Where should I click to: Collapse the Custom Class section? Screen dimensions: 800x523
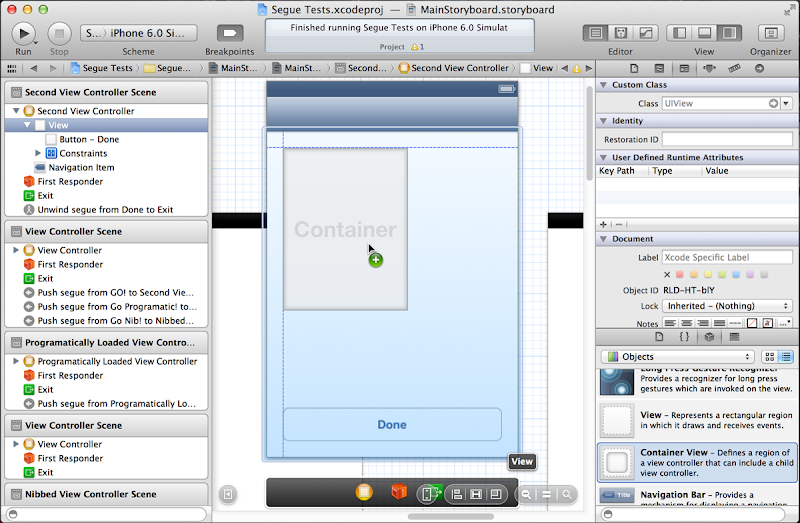[x=603, y=85]
